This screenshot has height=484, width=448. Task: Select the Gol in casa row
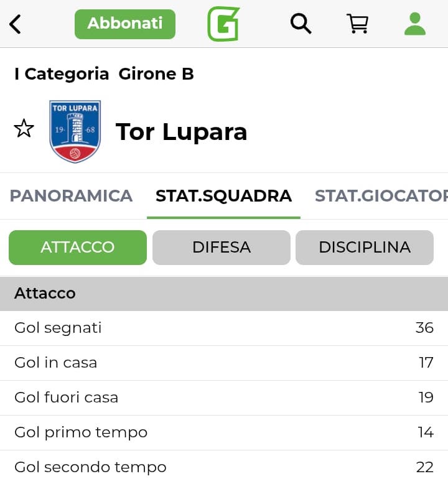click(x=224, y=363)
